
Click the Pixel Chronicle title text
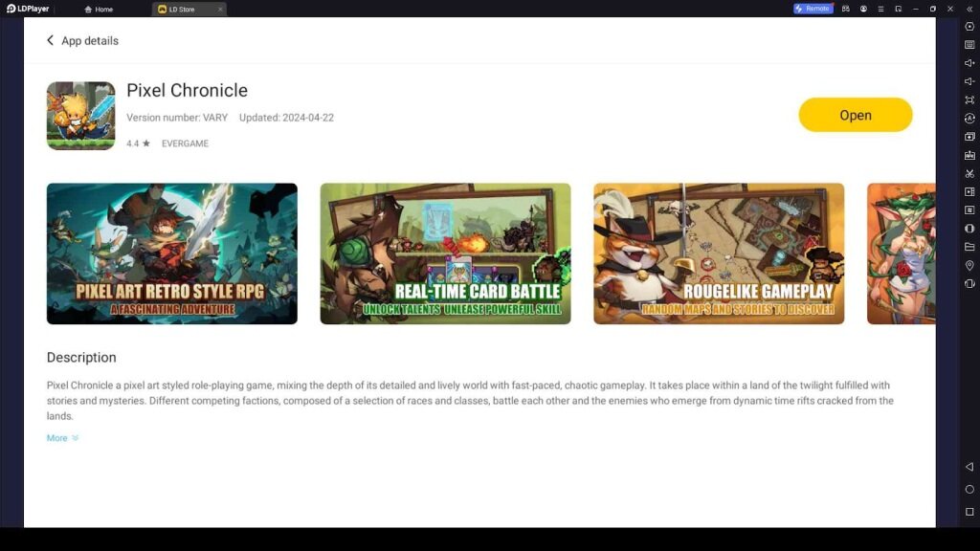click(x=187, y=90)
